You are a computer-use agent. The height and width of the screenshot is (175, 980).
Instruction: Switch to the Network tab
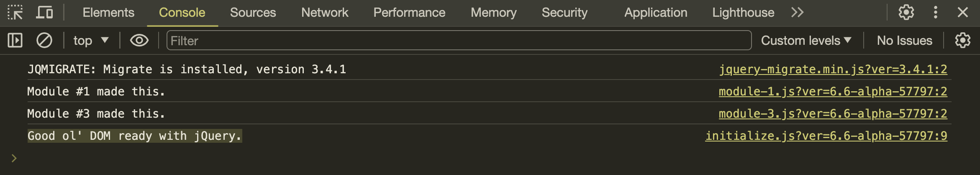click(x=325, y=13)
